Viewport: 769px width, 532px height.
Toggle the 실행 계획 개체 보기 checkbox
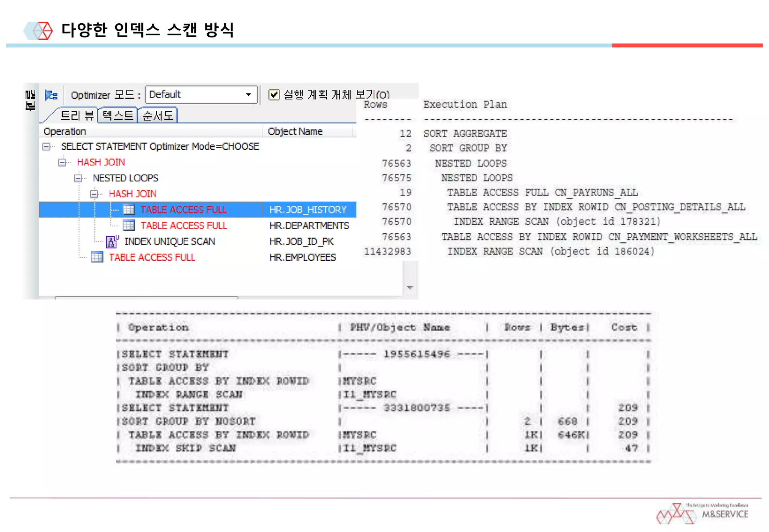274,95
